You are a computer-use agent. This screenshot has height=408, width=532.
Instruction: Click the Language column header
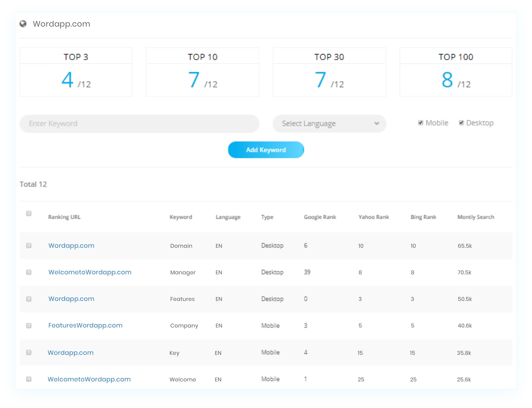click(x=228, y=217)
